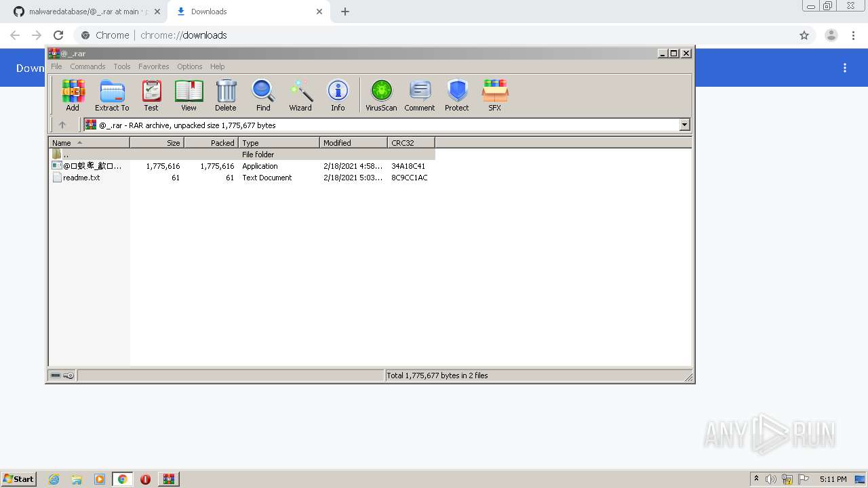Image resolution: width=868 pixels, height=488 pixels.
Task: Run the Test archive tool
Action: coord(151,95)
